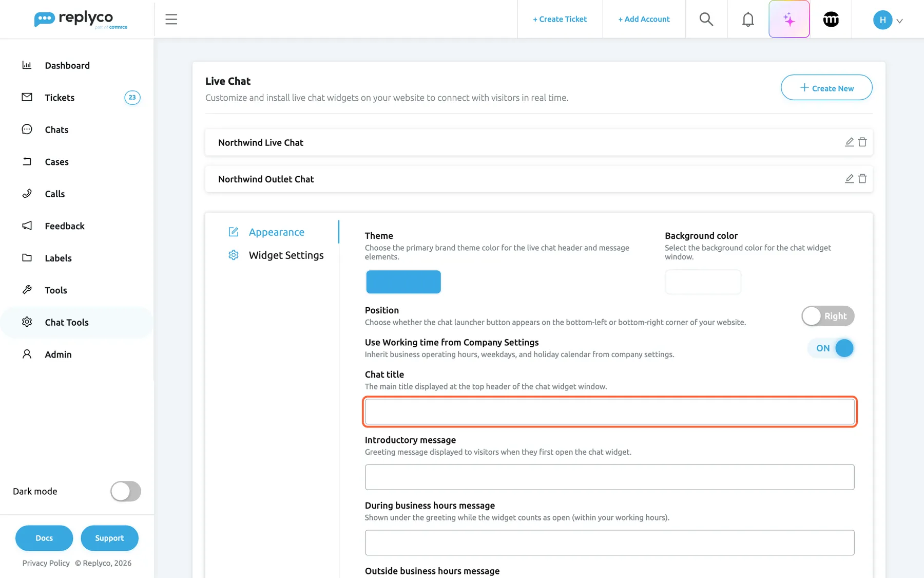
Task: Focus the Introductory message input field
Action: tap(609, 477)
